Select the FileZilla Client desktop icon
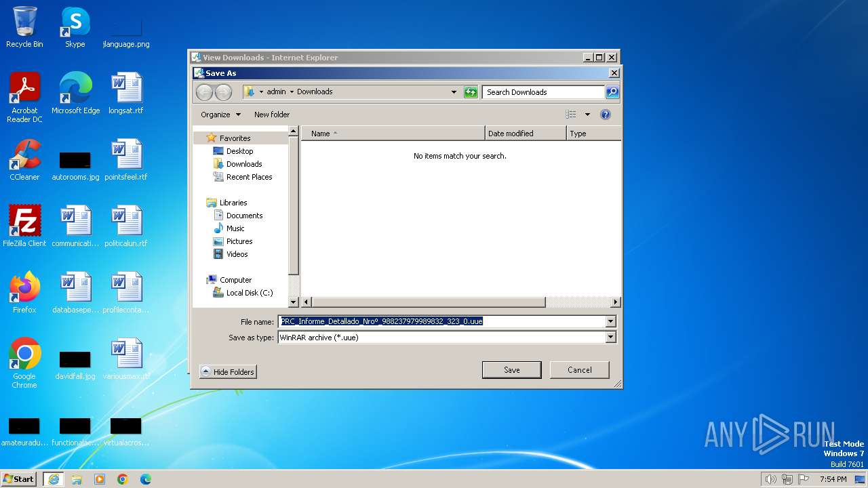The width and height of the screenshot is (868, 488). coord(24,226)
